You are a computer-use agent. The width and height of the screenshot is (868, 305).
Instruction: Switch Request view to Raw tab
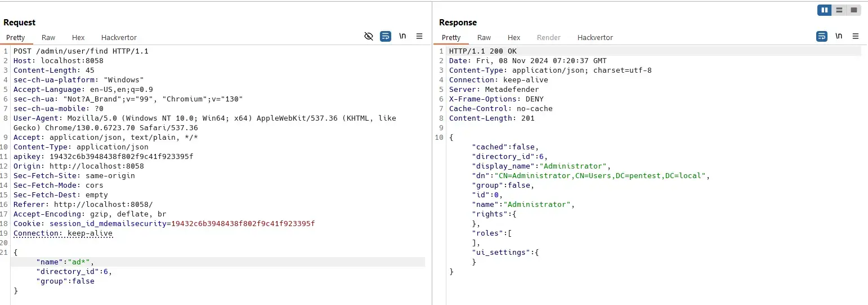pyautogui.click(x=48, y=37)
